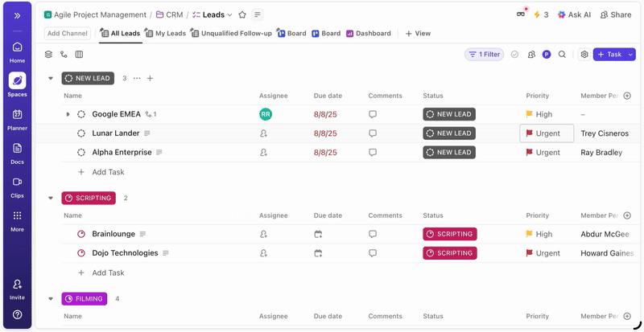Open Clips in the sidebar
Image resolution: width=644 pixels, height=332 pixels.
17,187
